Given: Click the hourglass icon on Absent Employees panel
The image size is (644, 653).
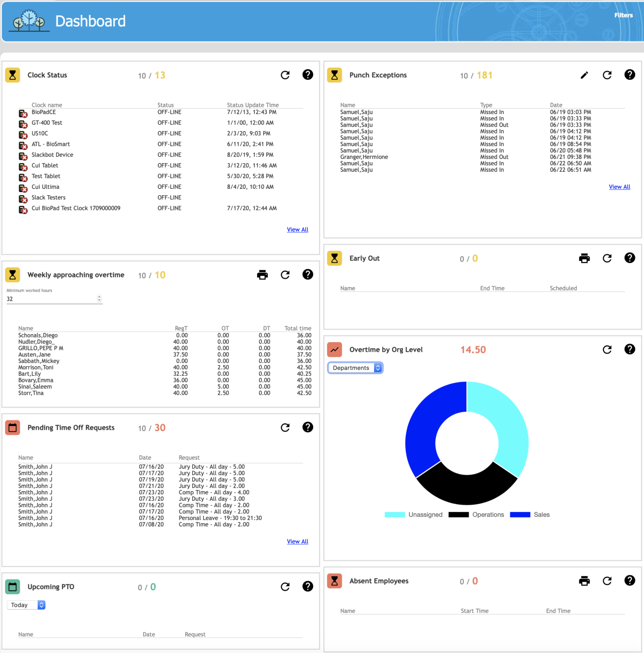Looking at the screenshot, I should point(335,581).
